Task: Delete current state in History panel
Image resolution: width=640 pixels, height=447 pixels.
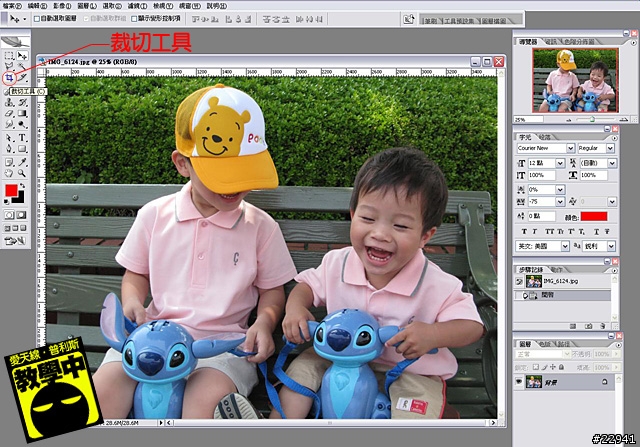Action: (x=602, y=326)
